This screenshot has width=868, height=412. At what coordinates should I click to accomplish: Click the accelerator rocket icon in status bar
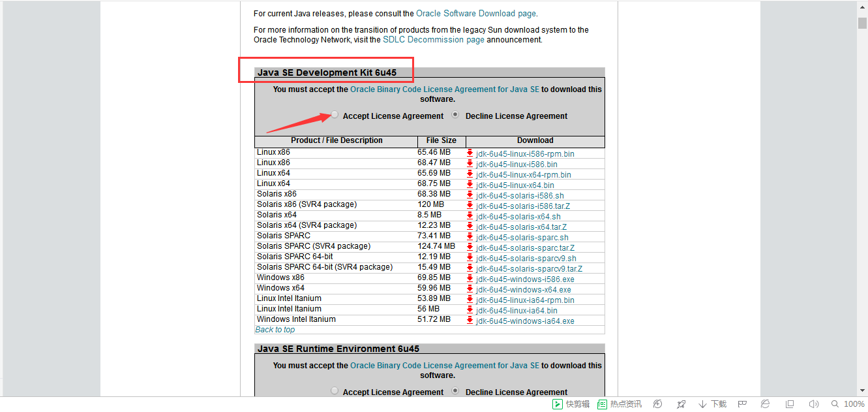pyautogui.click(x=681, y=404)
